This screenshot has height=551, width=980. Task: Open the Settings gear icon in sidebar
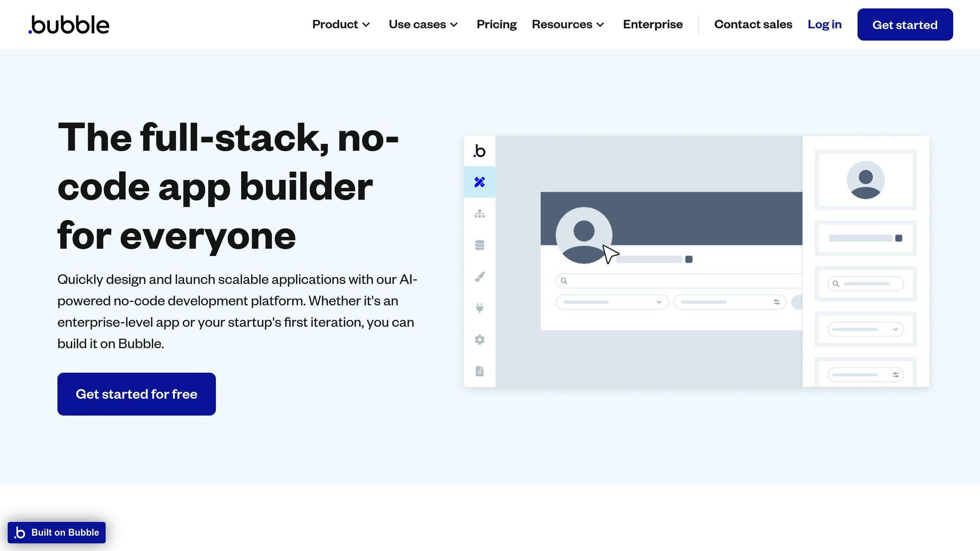479,340
